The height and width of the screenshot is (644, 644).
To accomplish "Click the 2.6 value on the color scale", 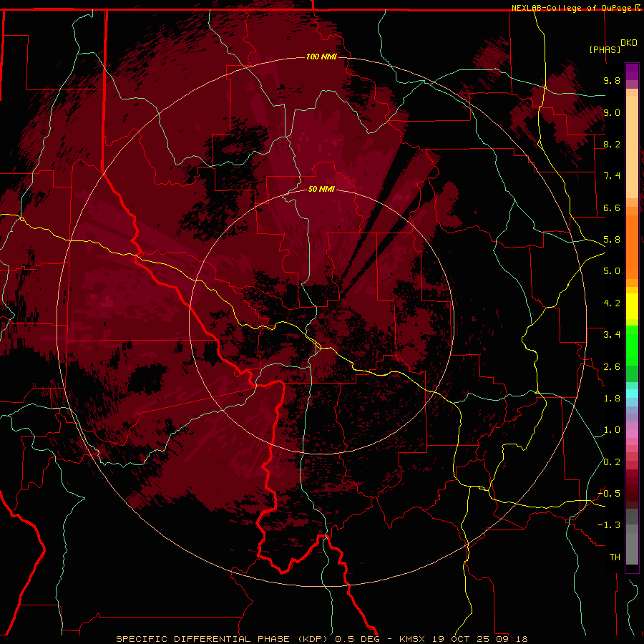I will coord(612,367).
